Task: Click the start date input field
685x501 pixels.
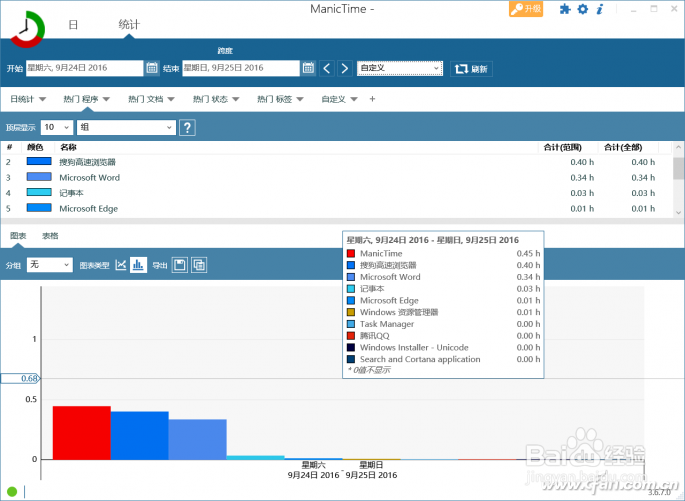Action: pyautogui.click(x=84, y=68)
